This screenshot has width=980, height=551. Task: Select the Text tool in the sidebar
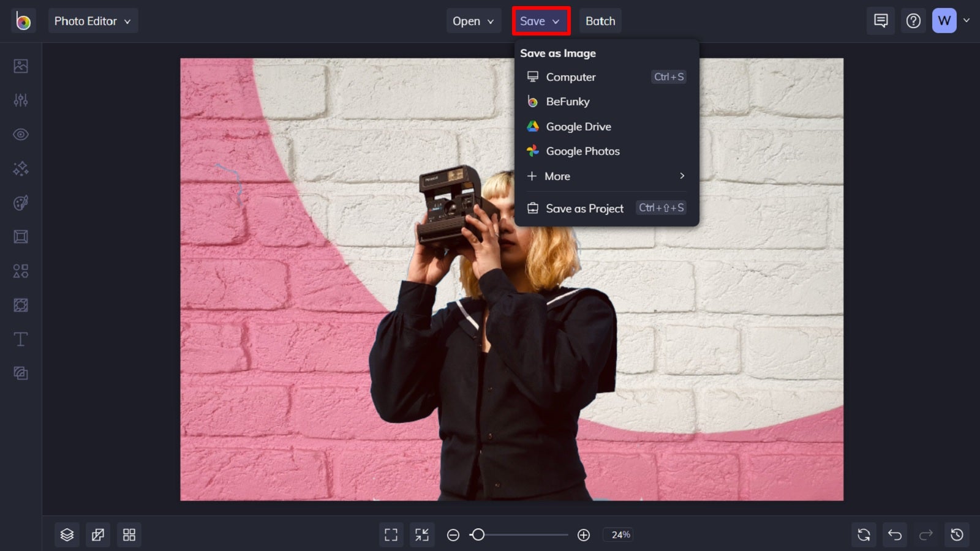coord(20,339)
